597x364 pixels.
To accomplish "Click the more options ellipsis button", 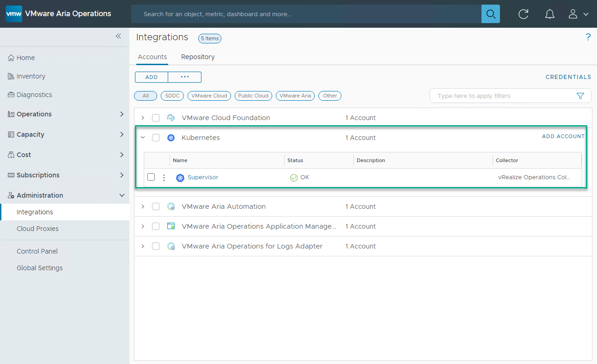I will point(184,77).
